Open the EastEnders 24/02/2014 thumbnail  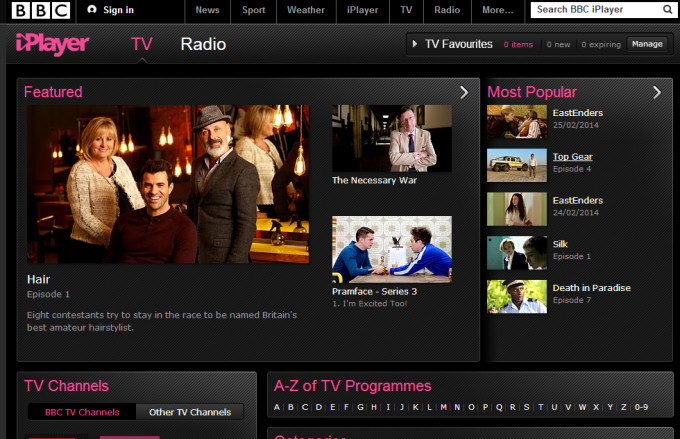[x=517, y=210]
